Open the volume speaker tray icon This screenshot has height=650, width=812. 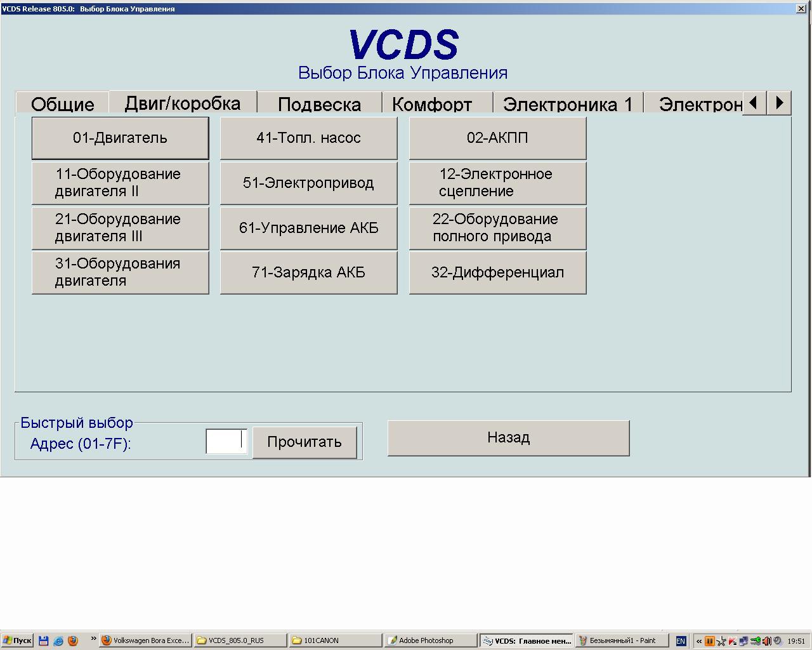click(x=766, y=641)
